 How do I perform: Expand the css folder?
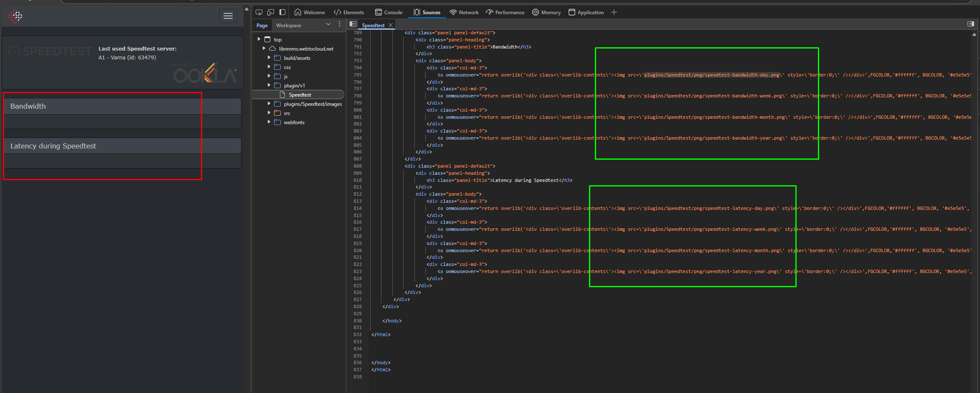[x=269, y=67]
